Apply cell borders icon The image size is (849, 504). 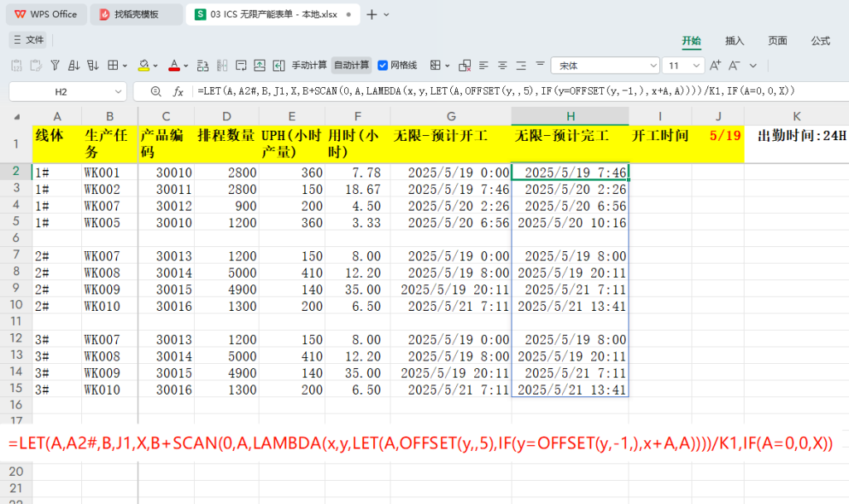coord(113,65)
